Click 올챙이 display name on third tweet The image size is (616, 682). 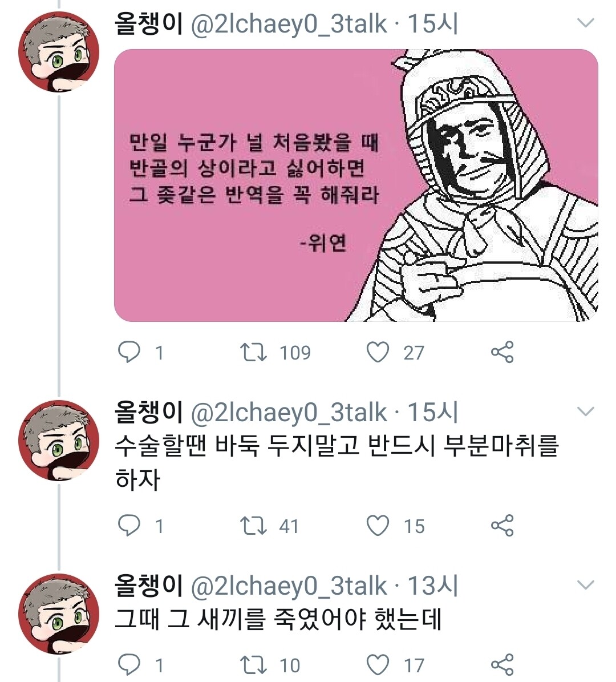point(148,586)
